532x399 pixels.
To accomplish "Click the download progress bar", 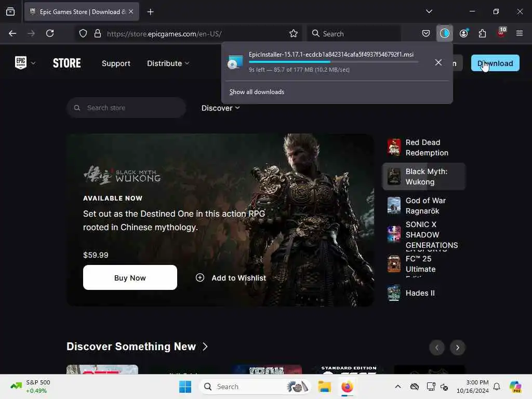I will [333, 62].
